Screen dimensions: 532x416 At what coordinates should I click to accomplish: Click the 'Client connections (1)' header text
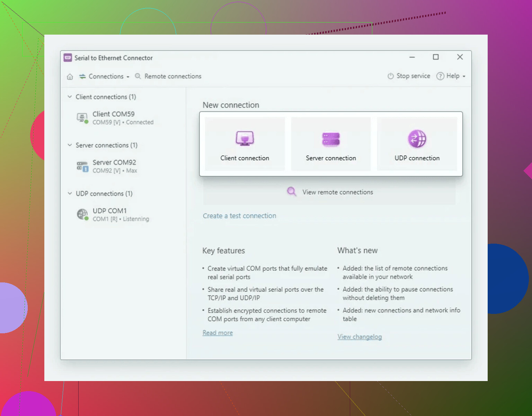point(106,97)
